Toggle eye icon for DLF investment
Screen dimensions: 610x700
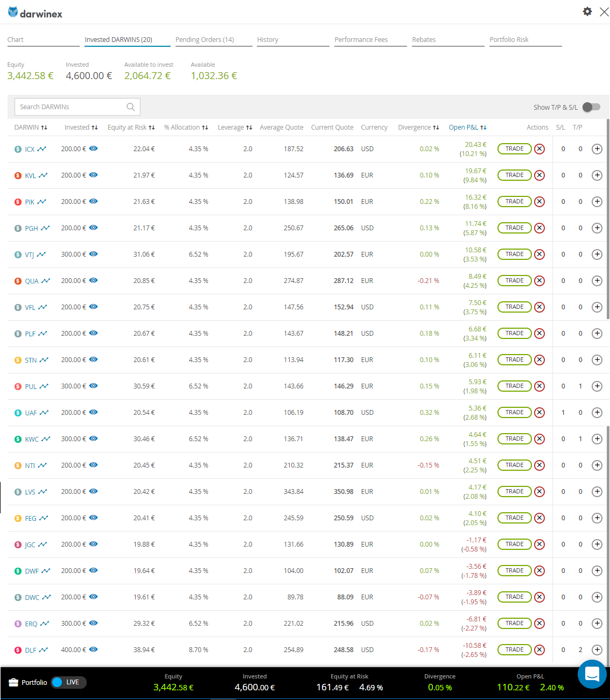point(94,649)
